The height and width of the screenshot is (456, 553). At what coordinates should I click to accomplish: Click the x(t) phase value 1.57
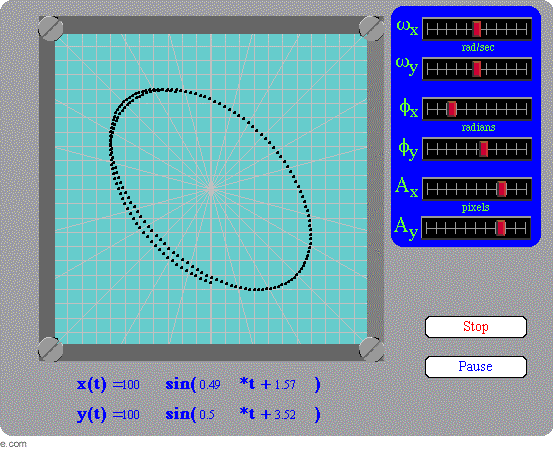tap(285, 384)
